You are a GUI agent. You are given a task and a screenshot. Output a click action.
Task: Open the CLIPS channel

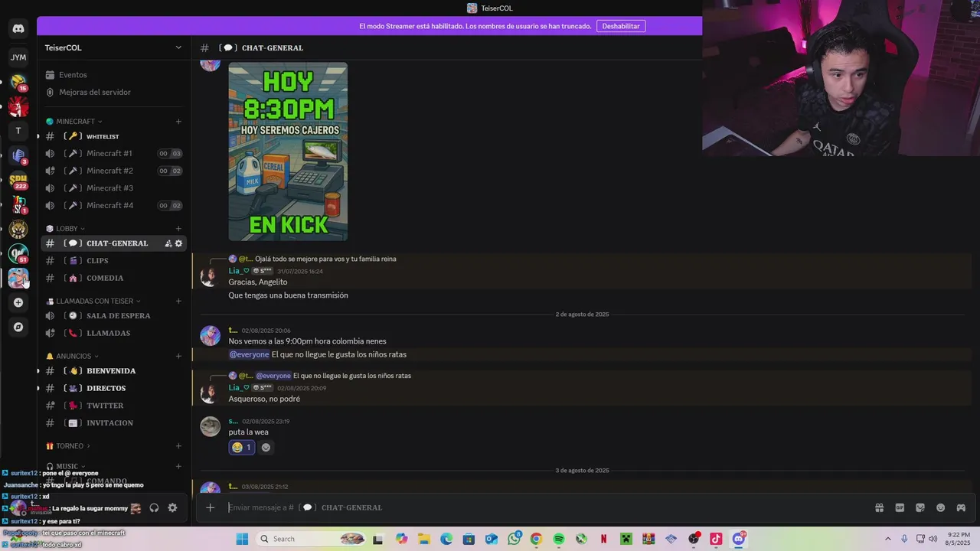click(113, 261)
